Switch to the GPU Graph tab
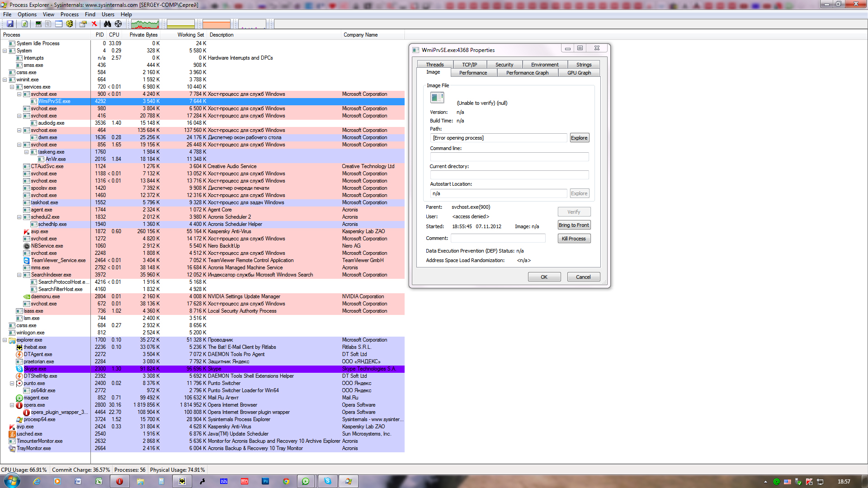 tap(579, 73)
